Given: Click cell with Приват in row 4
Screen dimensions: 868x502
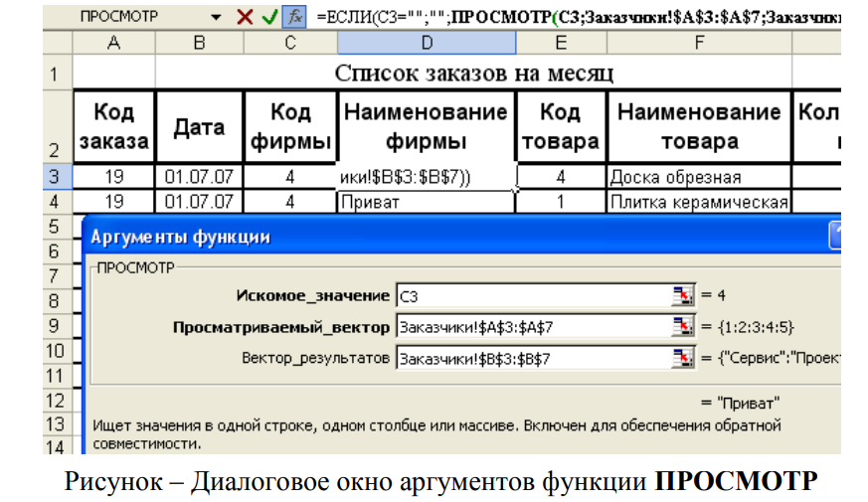Looking at the screenshot, I should 427,202.
